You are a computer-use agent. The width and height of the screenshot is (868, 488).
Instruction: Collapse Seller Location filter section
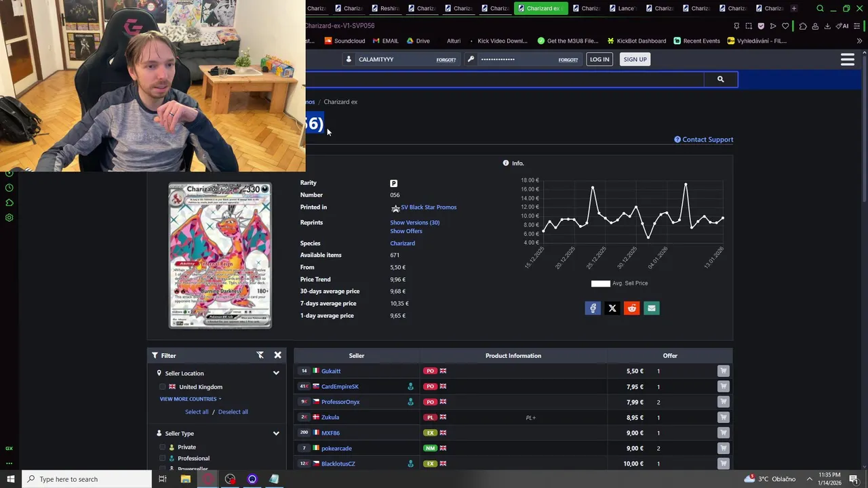[x=276, y=373]
